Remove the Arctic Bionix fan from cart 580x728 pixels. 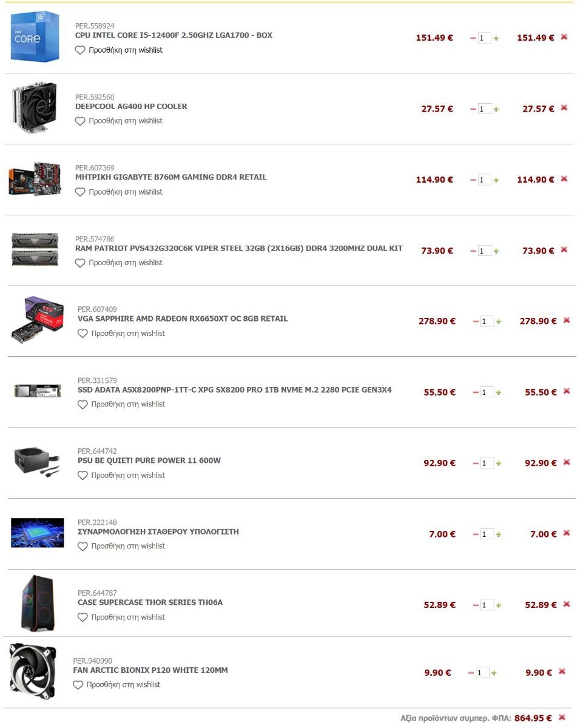562,672
